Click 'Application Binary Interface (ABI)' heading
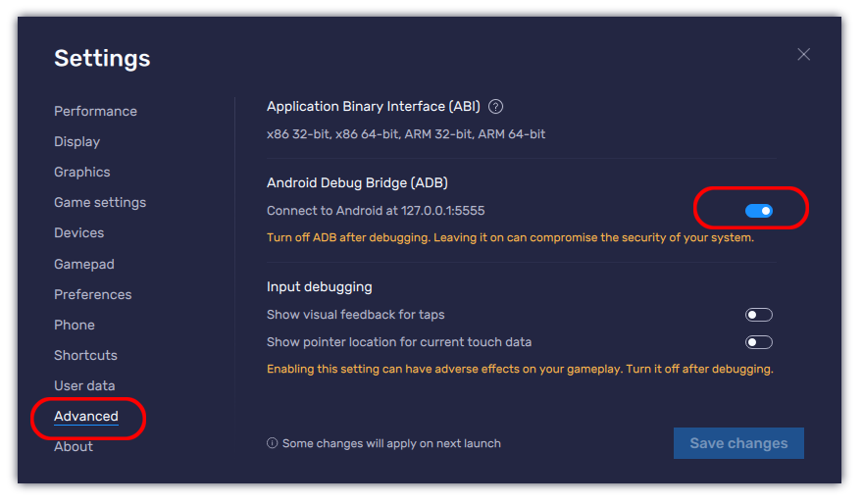Image resolution: width=863 pixels, height=504 pixels. click(374, 106)
